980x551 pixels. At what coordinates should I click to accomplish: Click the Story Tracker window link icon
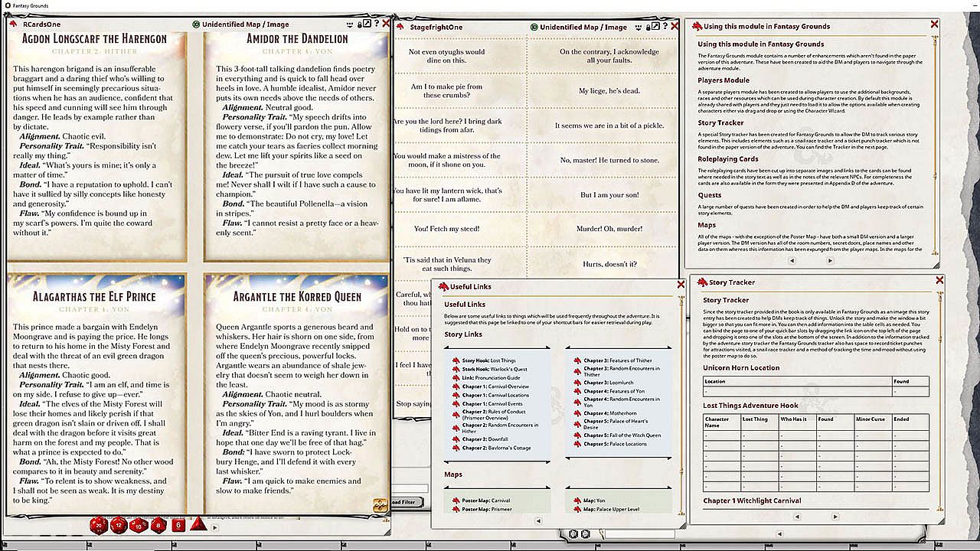[x=701, y=282]
